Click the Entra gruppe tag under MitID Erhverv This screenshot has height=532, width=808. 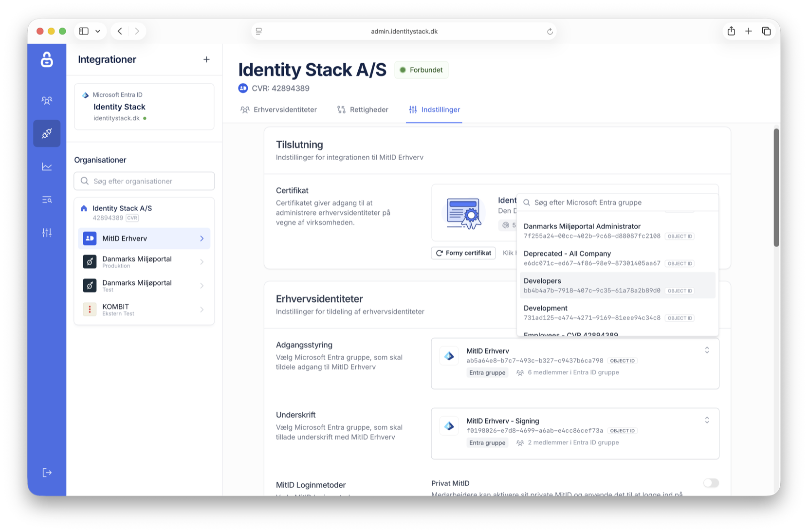487,373
